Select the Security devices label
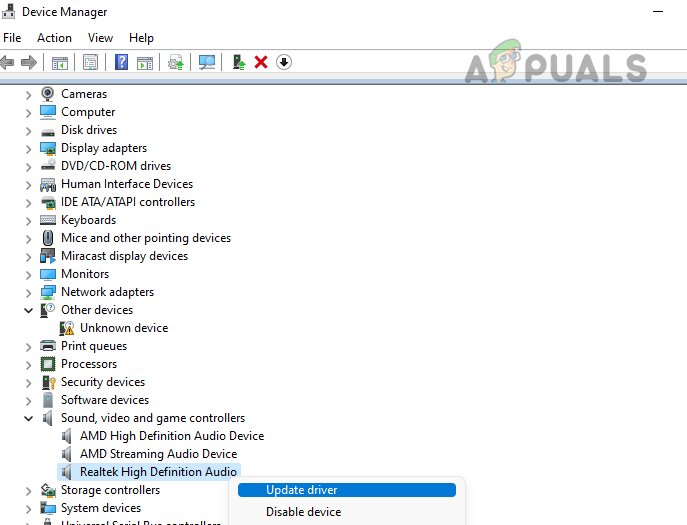Image resolution: width=687 pixels, height=525 pixels. (103, 382)
